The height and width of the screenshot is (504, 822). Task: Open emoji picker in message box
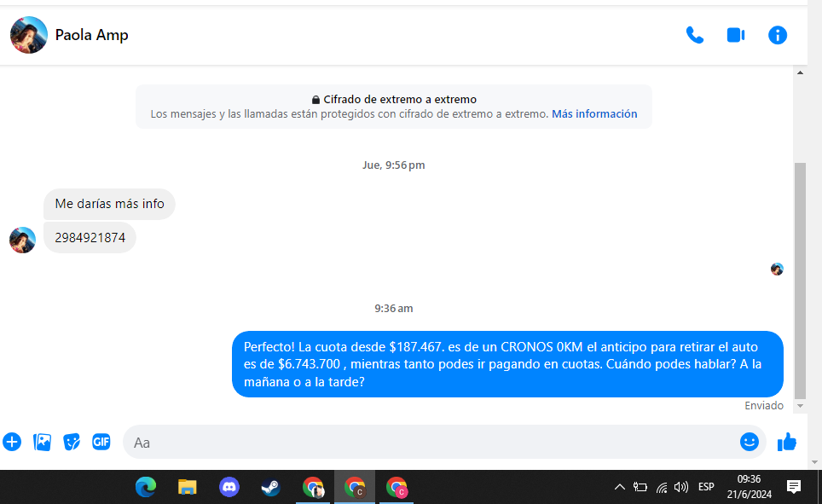(749, 442)
